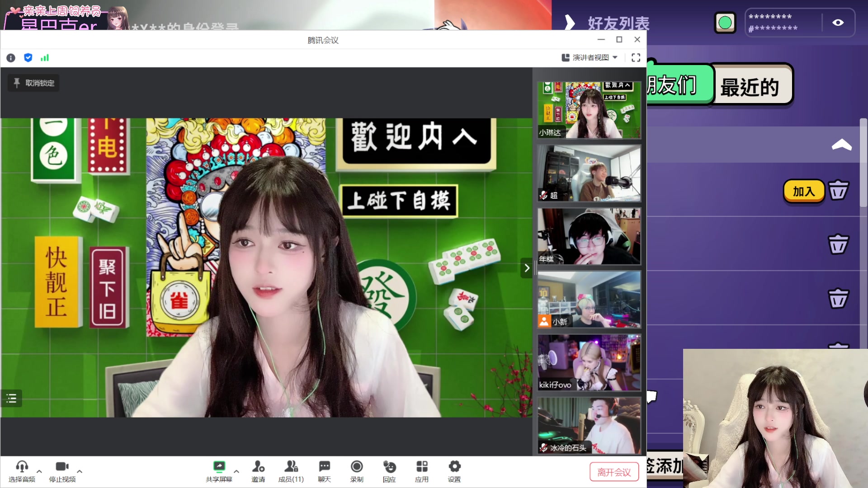Expand the caret beside 共享屏幕
This screenshot has height=488, width=868.
(236, 471)
